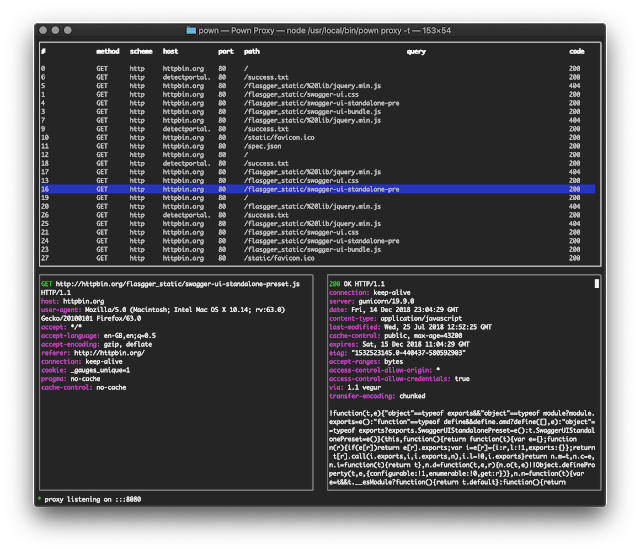Click the 'accept-encoding: gzip, deflate' header

pyautogui.click(x=96, y=344)
